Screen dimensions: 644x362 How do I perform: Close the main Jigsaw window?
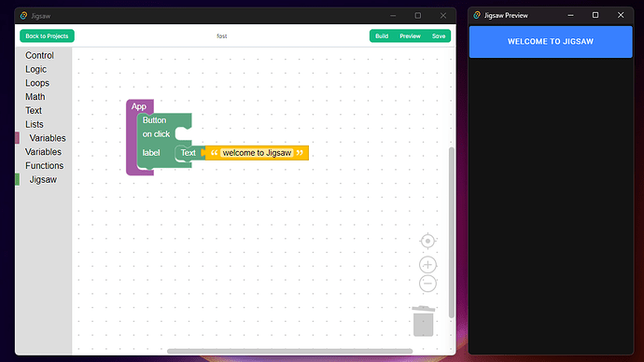tap(443, 16)
